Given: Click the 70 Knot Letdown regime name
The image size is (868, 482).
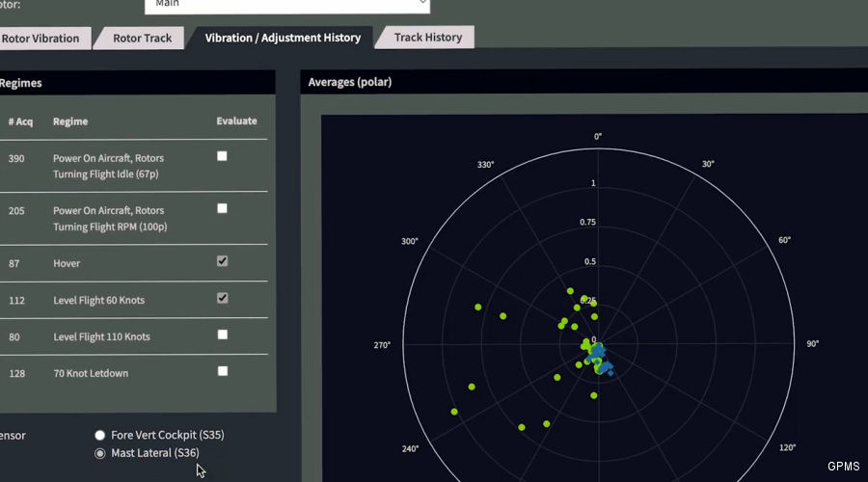Looking at the screenshot, I should pyautogui.click(x=90, y=373).
